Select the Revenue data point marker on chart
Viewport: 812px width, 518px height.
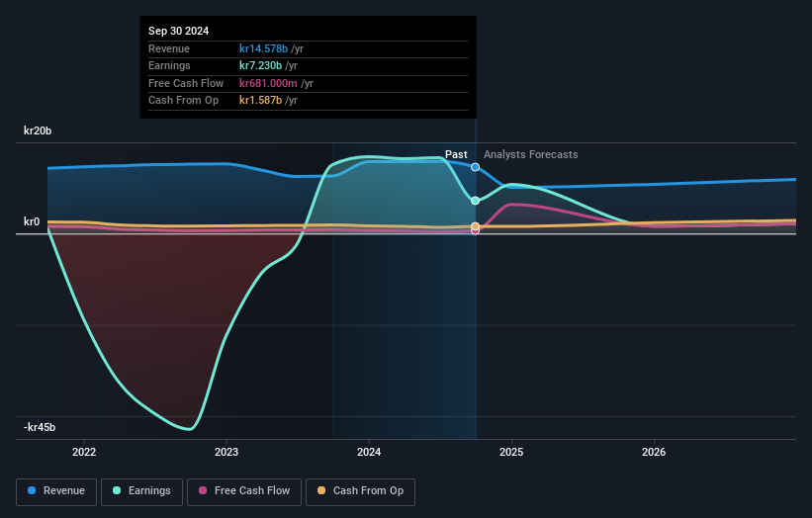[475, 167]
